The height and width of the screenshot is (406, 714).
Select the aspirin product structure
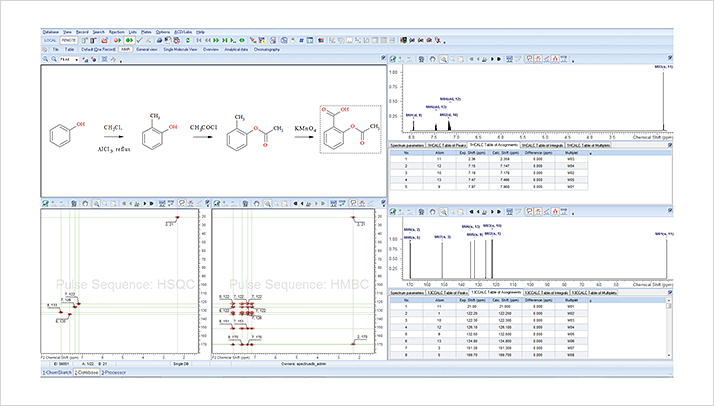351,129
